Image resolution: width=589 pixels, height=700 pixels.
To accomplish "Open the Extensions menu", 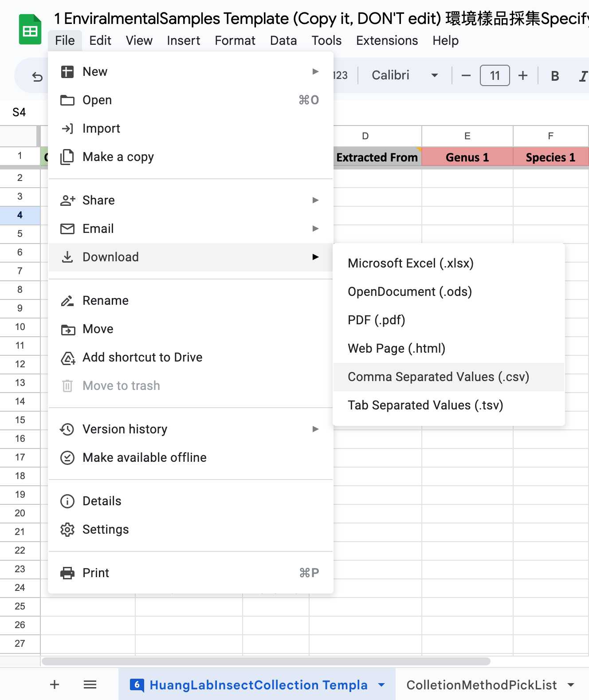I will point(387,40).
